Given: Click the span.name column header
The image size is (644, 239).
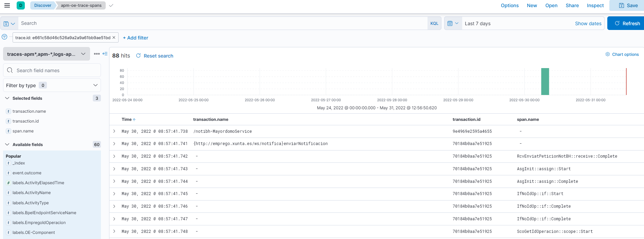Looking at the screenshot, I should point(528,119).
